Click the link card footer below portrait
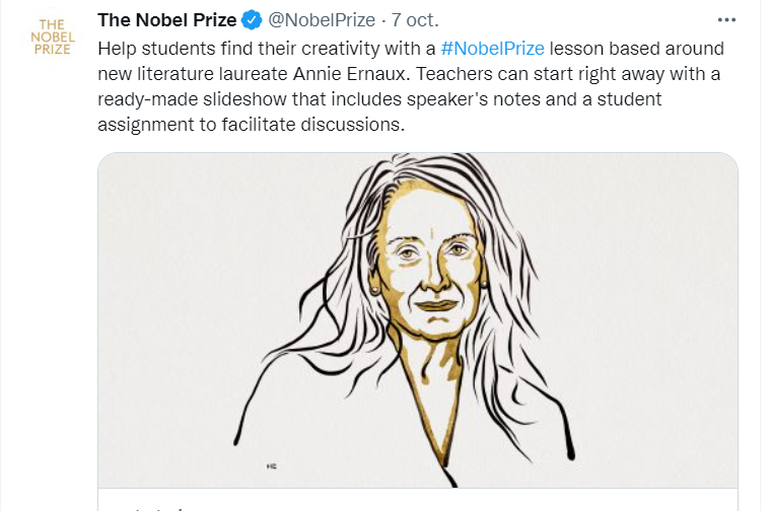 pos(417,500)
